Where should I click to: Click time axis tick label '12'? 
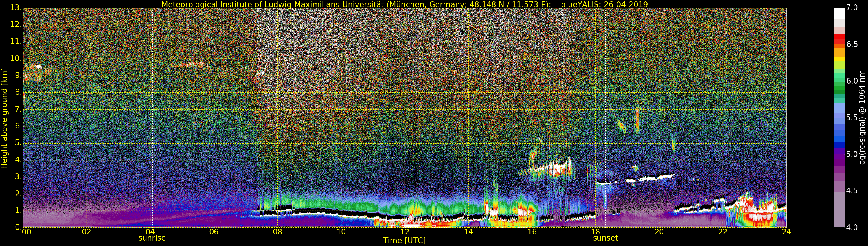tap(405, 232)
